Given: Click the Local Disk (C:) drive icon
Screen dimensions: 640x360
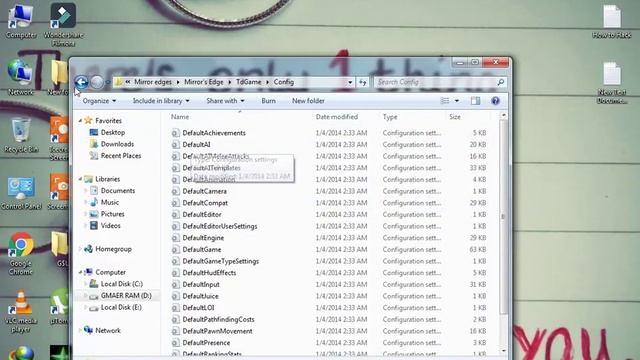Looking at the screenshot, I should (x=94, y=284).
